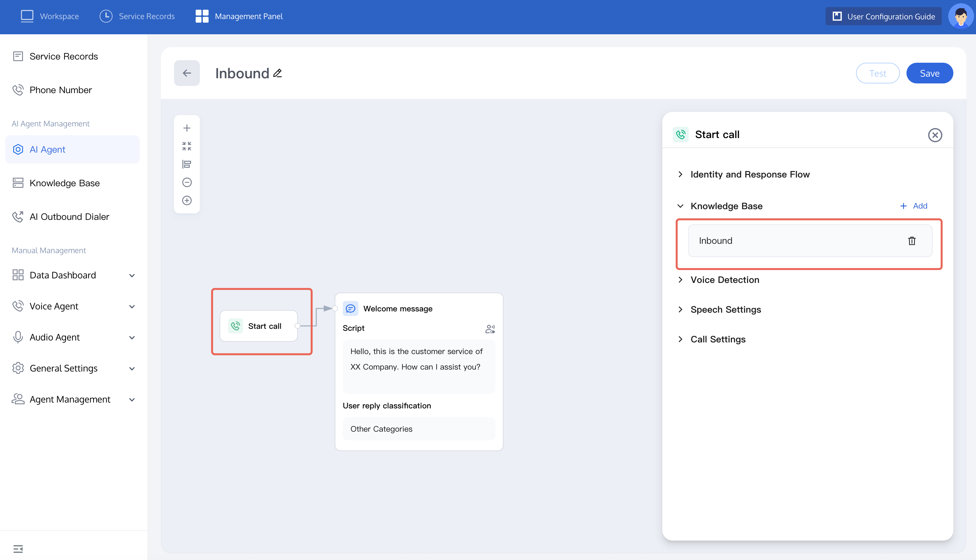Image resolution: width=976 pixels, height=560 pixels.
Task: Open the Workspace tab
Action: (x=49, y=16)
